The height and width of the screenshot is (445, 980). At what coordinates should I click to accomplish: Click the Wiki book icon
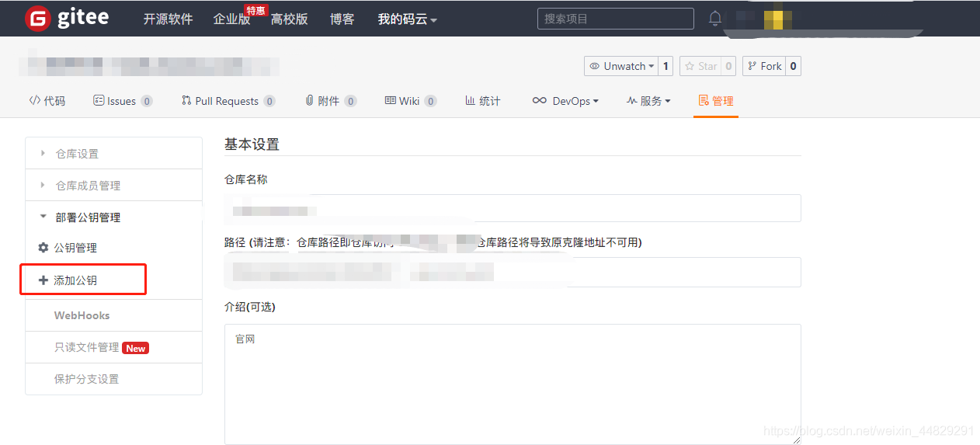(391, 100)
